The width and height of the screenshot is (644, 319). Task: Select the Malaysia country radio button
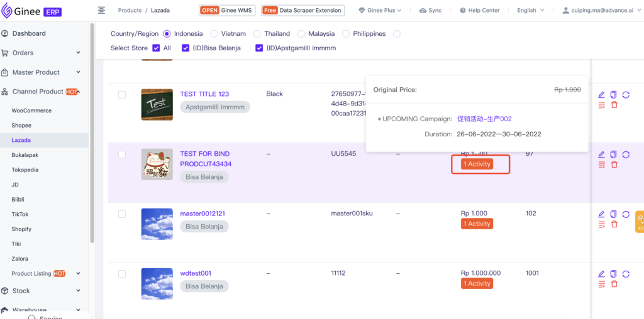click(x=301, y=34)
